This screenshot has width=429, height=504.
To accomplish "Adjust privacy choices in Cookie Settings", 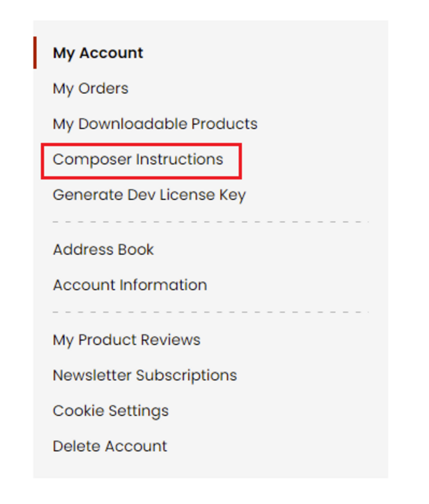I will click(x=110, y=411).
